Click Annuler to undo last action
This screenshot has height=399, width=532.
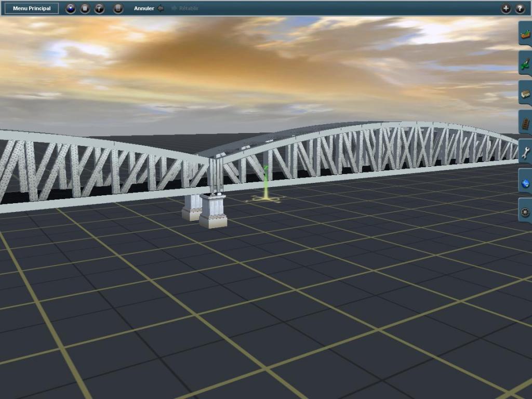144,8
